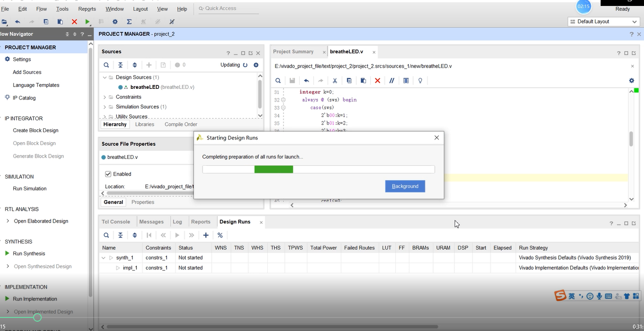Click the microphone icon in IME bar
644x331 pixels.
click(599, 296)
